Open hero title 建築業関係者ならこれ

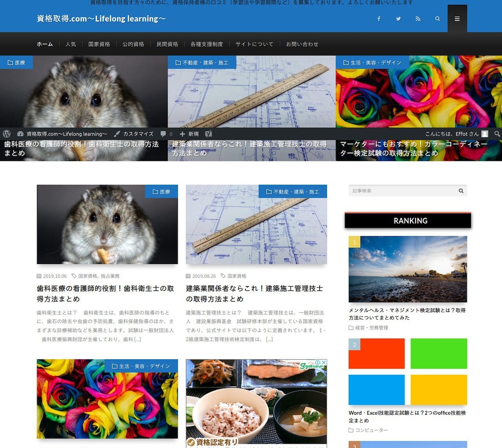pos(249,149)
